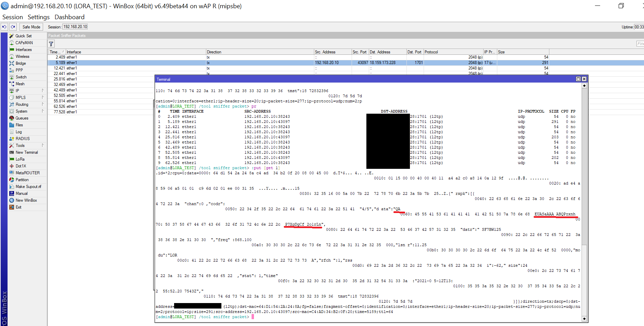The height and width of the screenshot is (326, 644).
Task: Click Terminal scrollbar up arrow
Action: click(x=584, y=86)
